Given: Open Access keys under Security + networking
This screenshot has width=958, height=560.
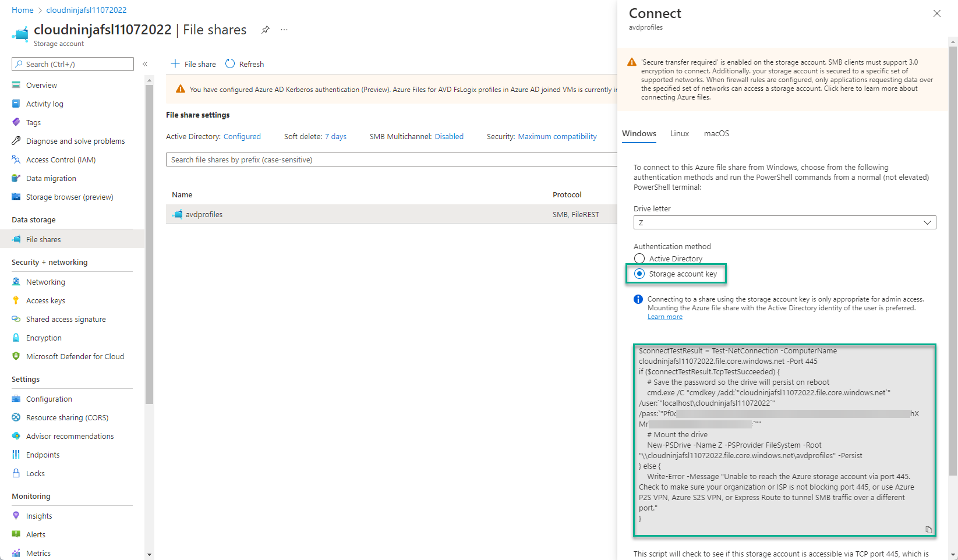Looking at the screenshot, I should point(45,300).
